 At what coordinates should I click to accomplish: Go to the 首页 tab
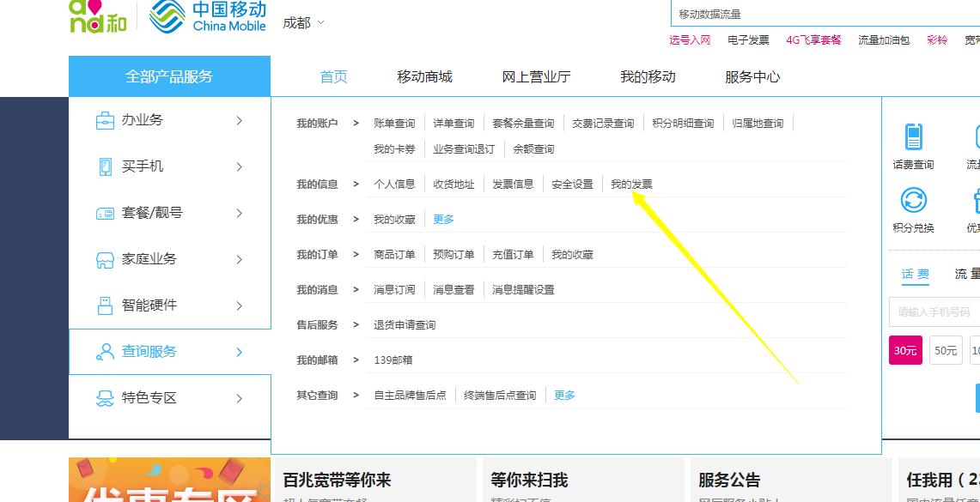pos(334,76)
